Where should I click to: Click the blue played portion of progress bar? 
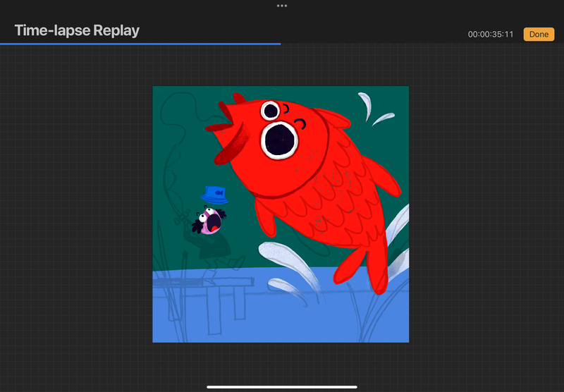(x=141, y=44)
